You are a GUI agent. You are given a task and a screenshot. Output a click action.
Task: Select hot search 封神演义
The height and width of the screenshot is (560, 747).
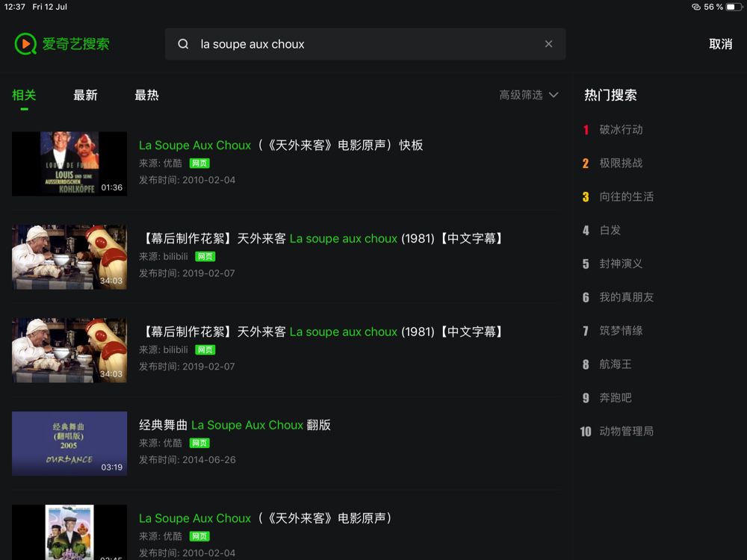coord(621,264)
